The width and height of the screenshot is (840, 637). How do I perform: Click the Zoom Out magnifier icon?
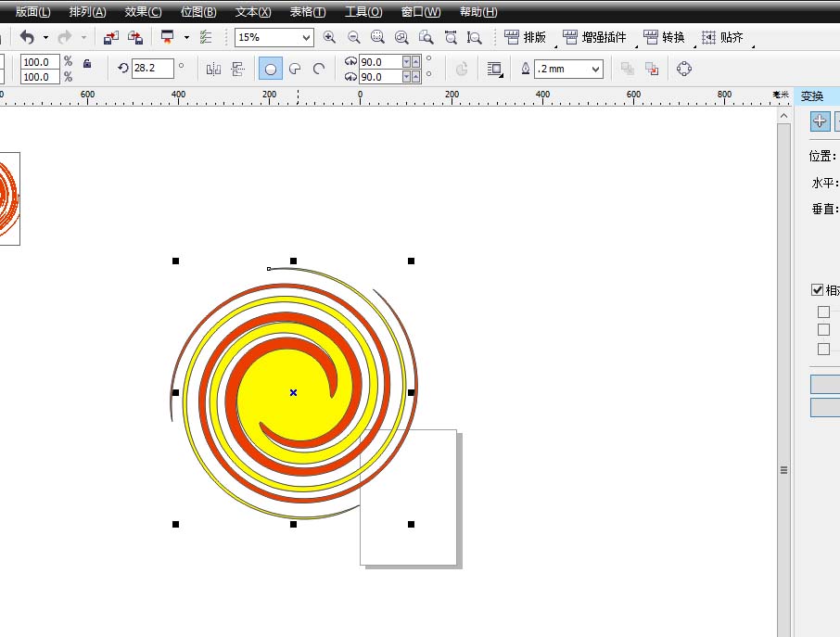[x=353, y=37]
